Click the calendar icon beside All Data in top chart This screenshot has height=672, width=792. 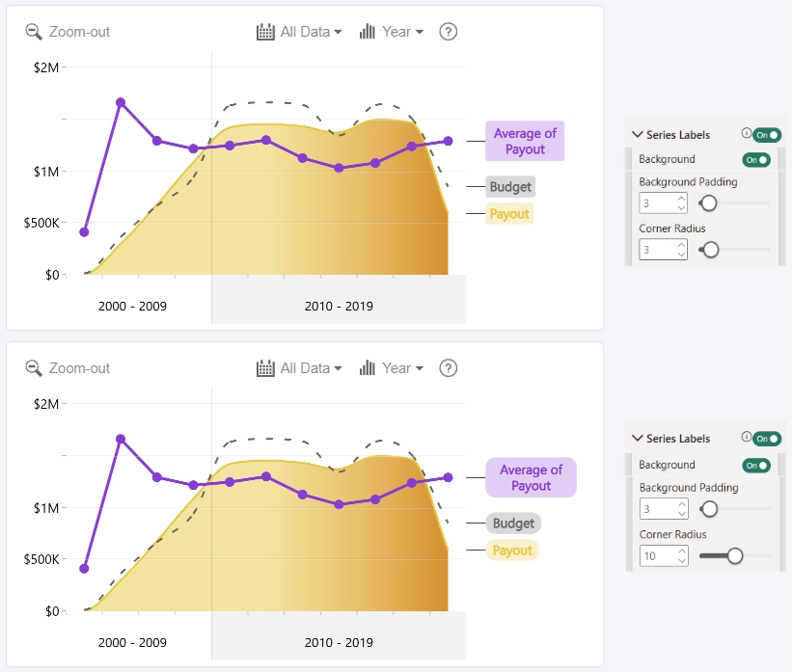[265, 32]
